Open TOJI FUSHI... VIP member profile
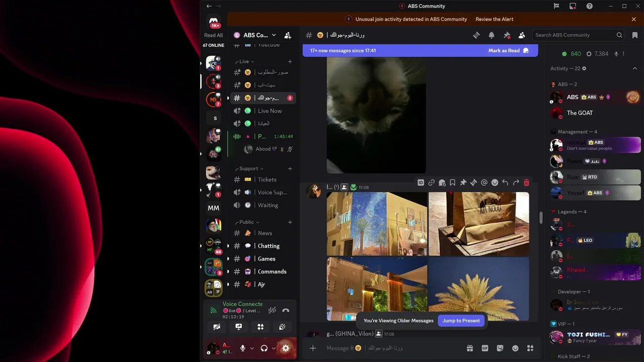Image resolution: width=644 pixels, height=362 pixels. pos(595,337)
